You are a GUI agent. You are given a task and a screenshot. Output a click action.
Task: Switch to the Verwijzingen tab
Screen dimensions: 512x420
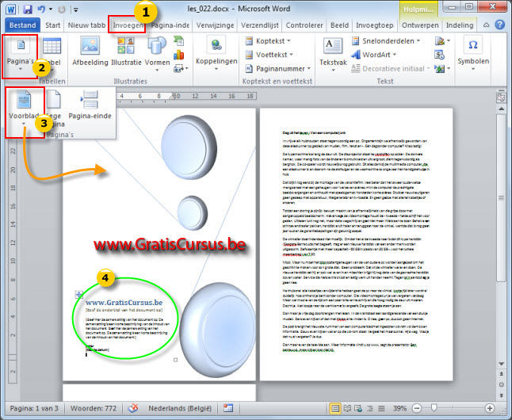[x=216, y=25]
